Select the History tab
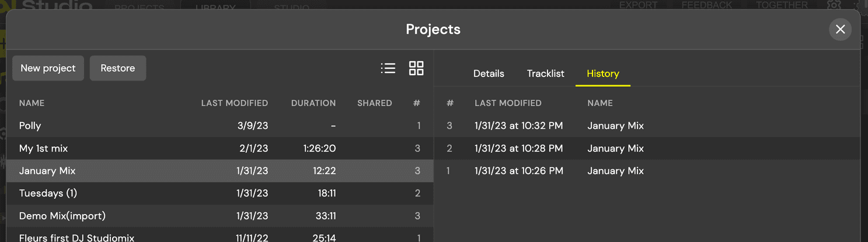 coord(603,73)
